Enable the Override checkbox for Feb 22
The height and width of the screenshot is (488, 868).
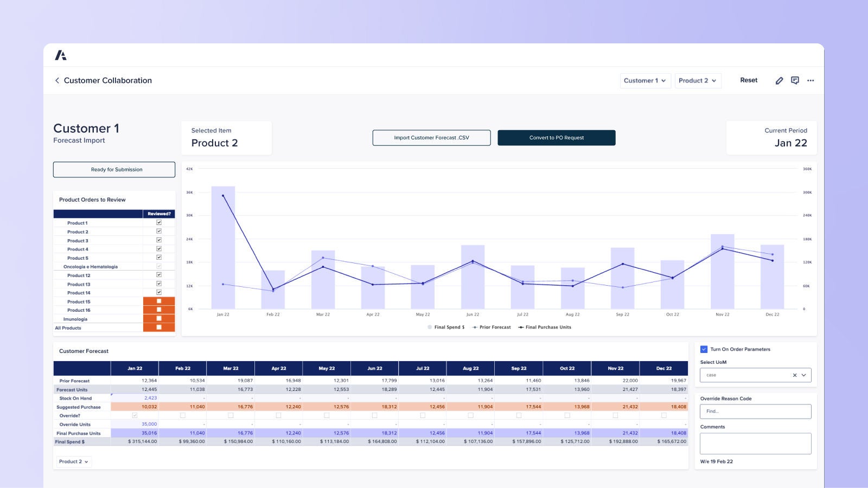click(183, 415)
